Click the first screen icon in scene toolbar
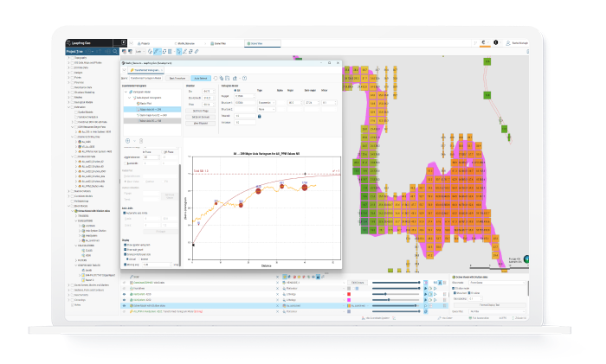Viewport: 606px width, 364px height. click(x=124, y=52)
